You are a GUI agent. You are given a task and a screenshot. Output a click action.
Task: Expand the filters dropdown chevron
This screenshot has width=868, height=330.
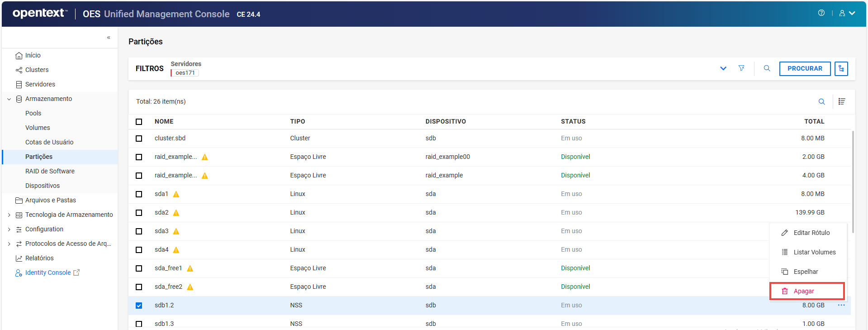point(723,69)
